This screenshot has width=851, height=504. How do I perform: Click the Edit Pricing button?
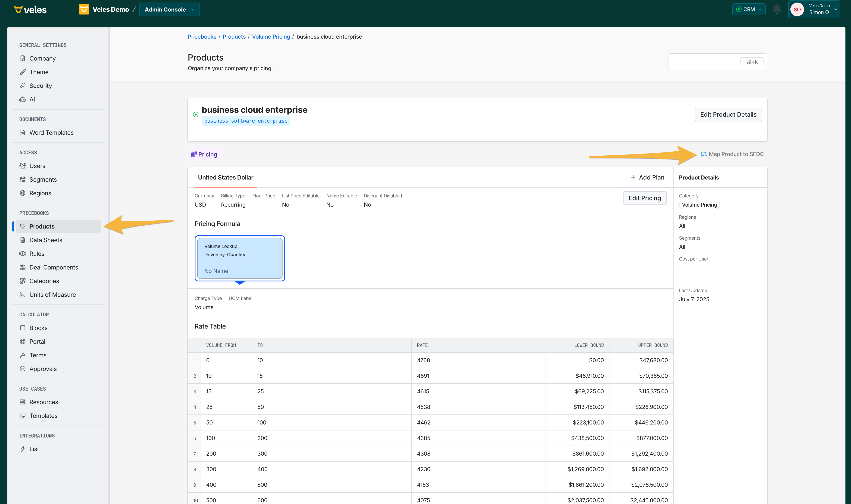click(645, 198)
